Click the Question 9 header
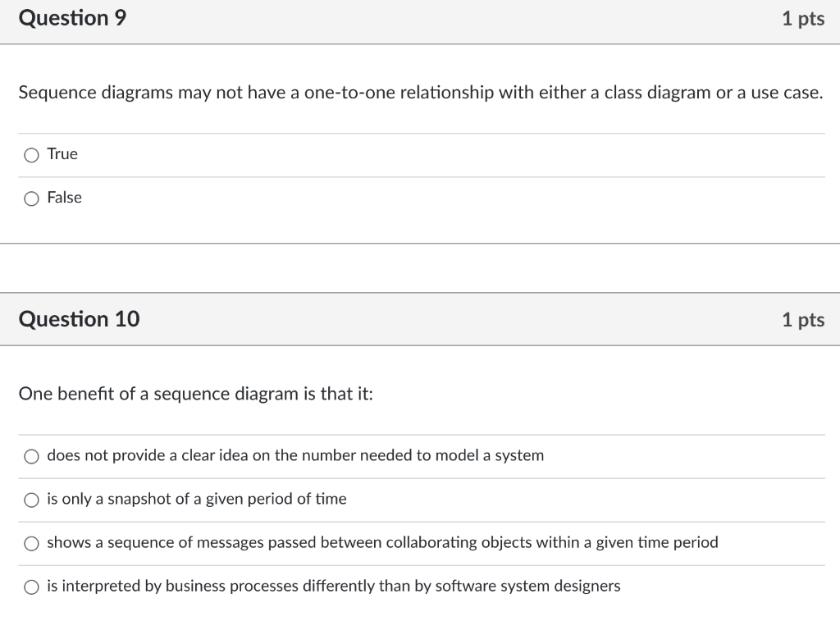The width and height of the screenshot is (840, 621). pyautogui.click(x=73, y=18)
